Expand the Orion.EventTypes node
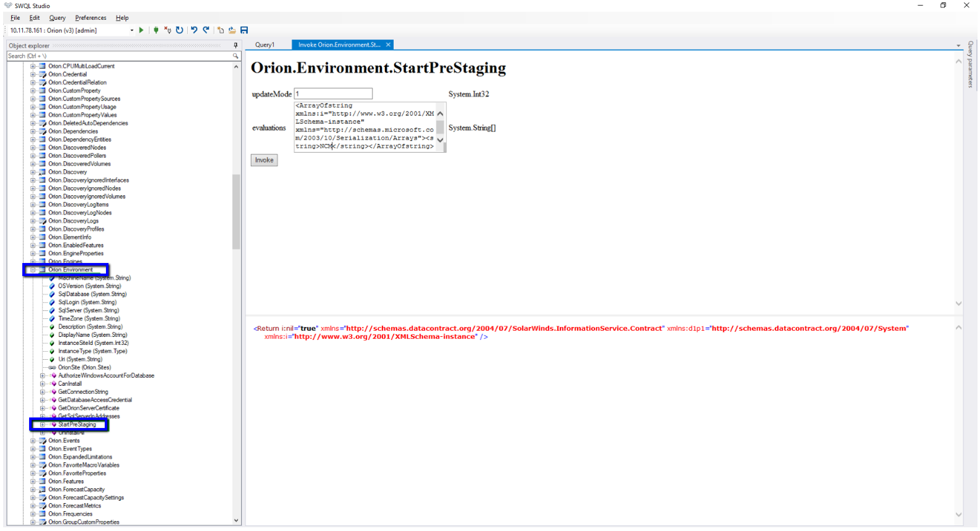Viewport: 980px width, 531px height. pos(33,449)
